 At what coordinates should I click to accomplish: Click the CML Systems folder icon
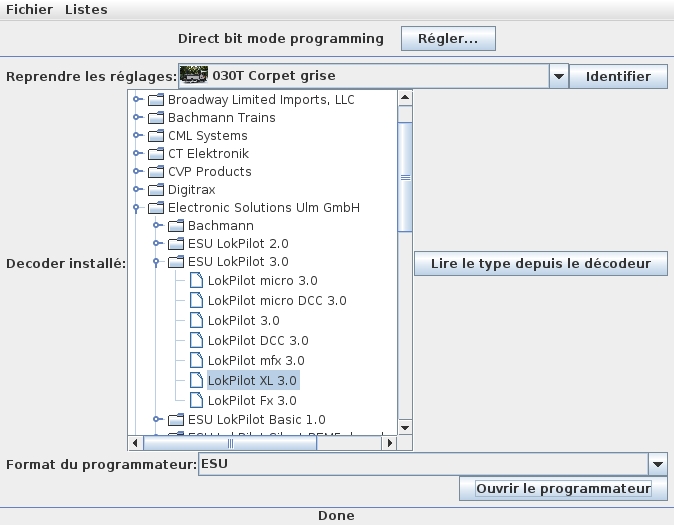156,135
